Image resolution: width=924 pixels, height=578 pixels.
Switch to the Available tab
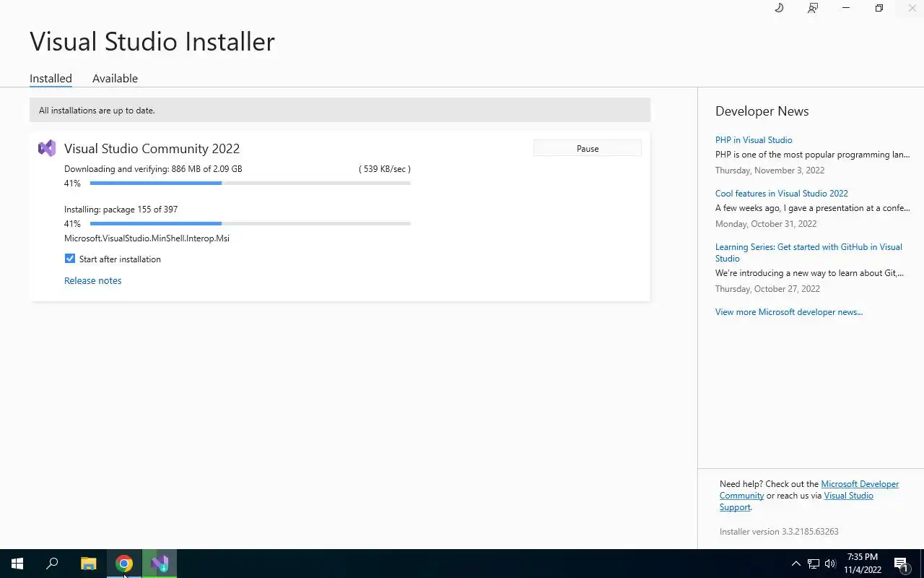tap(115, 78)
